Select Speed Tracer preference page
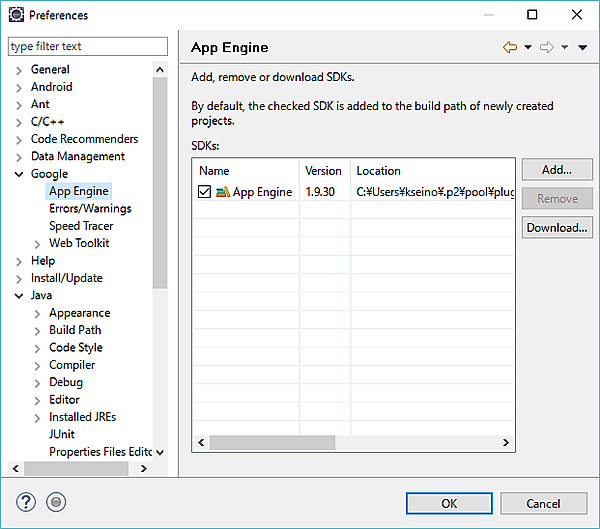The image size is (600, 529). point(81,226)
